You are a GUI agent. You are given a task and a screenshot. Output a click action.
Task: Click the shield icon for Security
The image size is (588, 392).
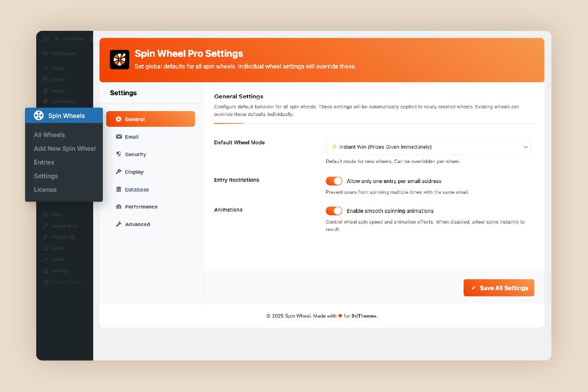pyautogui.click(x=118, y=154)
